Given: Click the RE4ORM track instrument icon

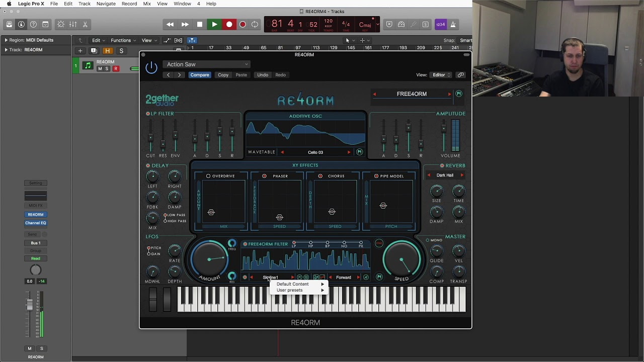Looking at the screenshot, I should 88,65.
